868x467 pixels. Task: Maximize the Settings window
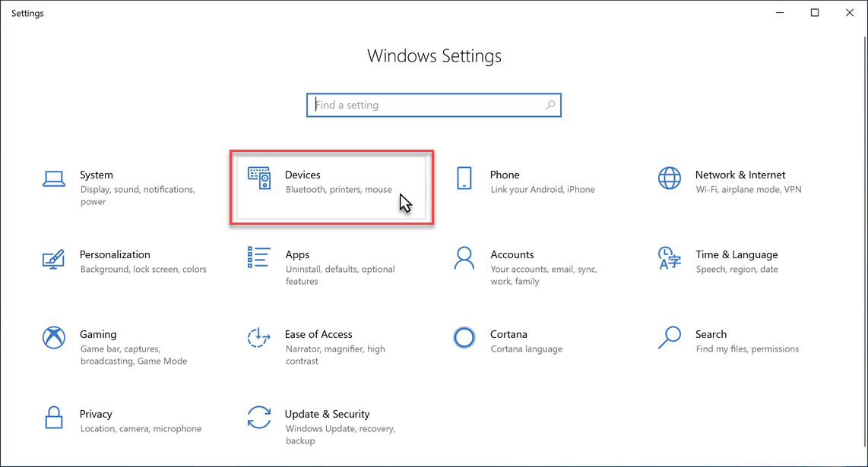pyautogui.click(x=814, y=13)
